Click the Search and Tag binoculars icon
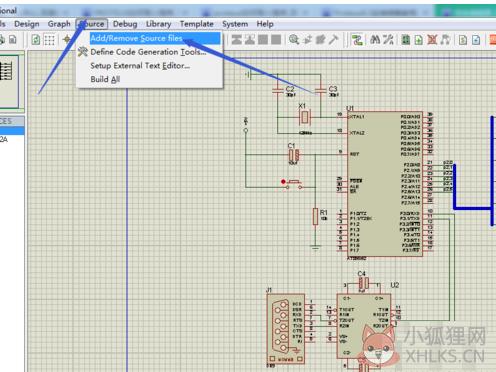 coord(375,40)
